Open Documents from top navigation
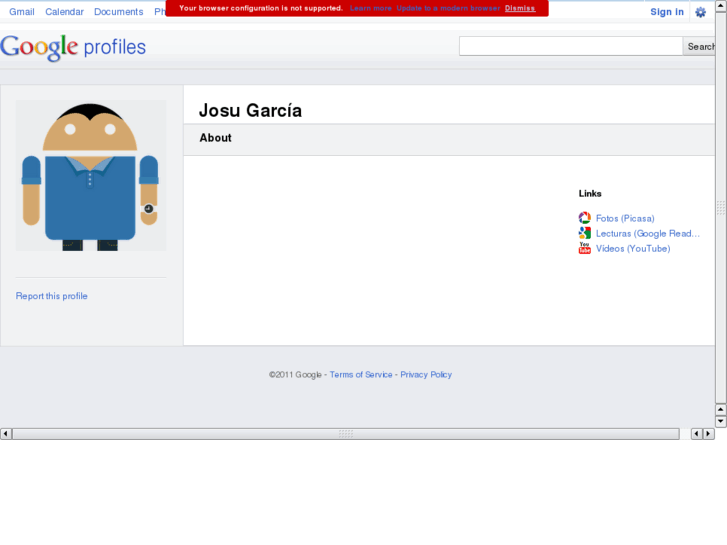The image size is (727, 545). [119, 12]
